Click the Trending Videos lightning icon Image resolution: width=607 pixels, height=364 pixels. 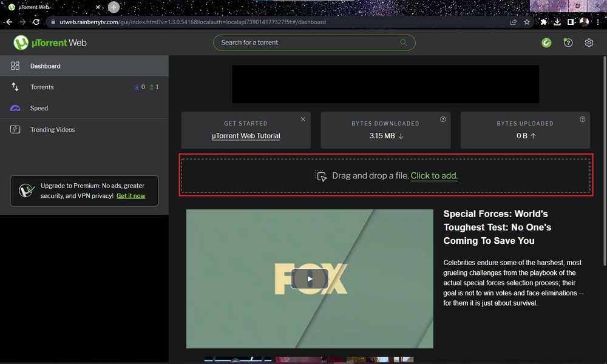15,129
